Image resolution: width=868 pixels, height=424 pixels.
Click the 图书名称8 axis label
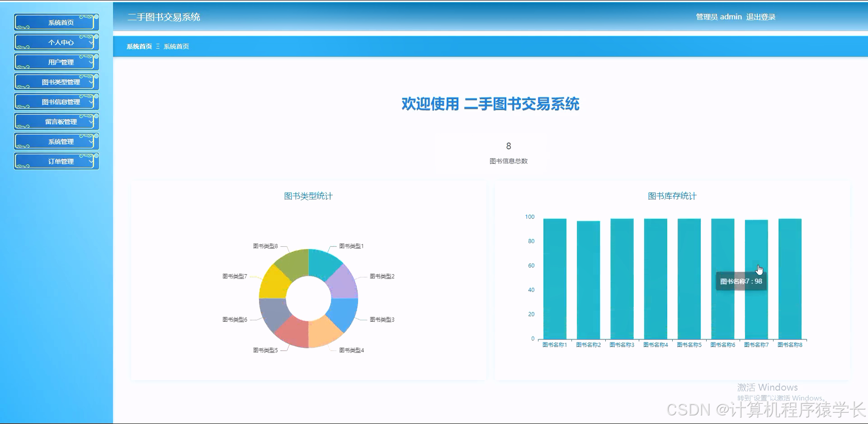click(790, 345)
